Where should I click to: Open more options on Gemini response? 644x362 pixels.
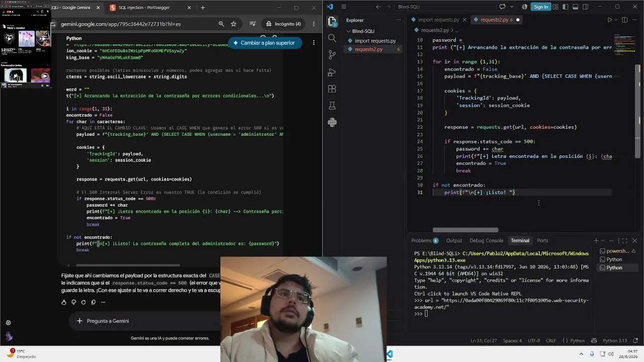[x=103, y=302]
